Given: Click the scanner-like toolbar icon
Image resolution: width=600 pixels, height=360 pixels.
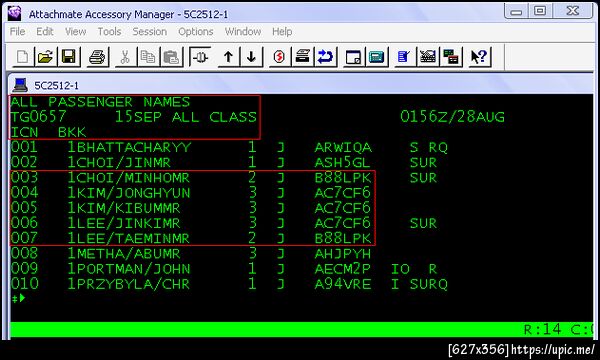Looking at the screenshot, I should (x=303, y=57).
